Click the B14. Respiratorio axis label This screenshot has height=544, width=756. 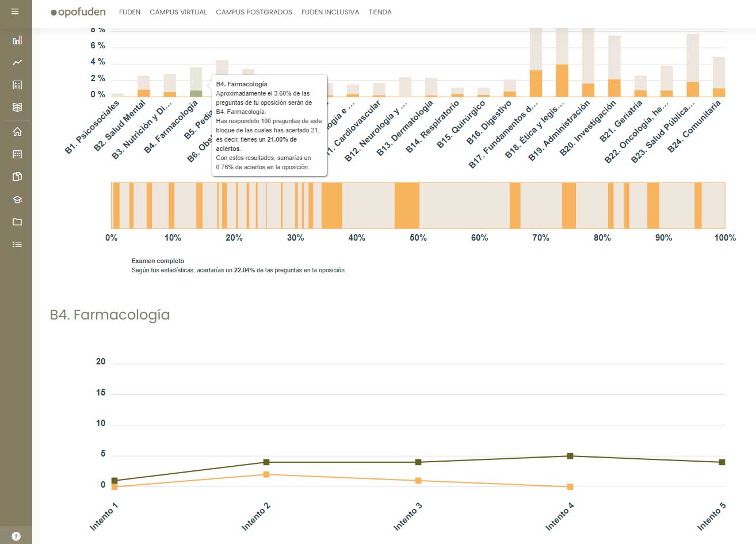[433, 127]
